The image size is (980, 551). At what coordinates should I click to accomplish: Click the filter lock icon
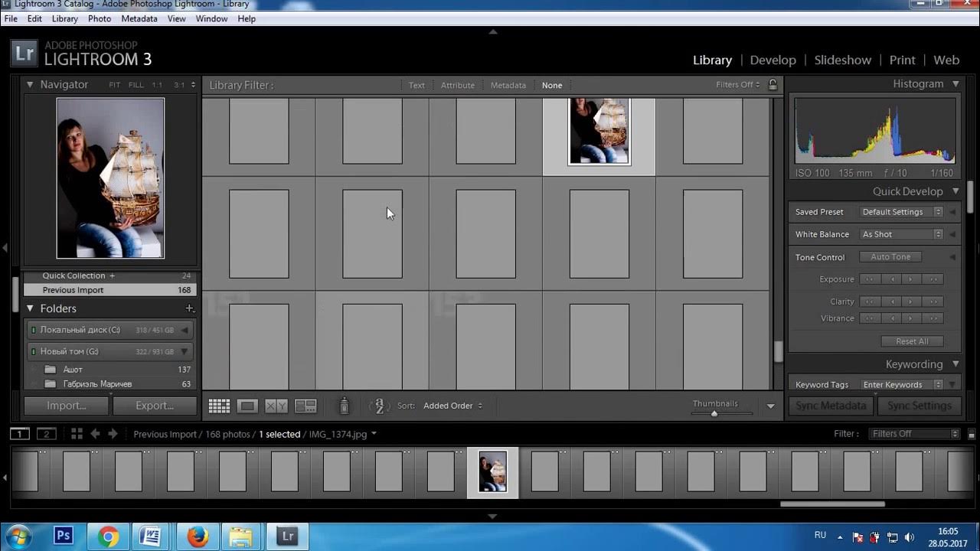pos(773,85)
